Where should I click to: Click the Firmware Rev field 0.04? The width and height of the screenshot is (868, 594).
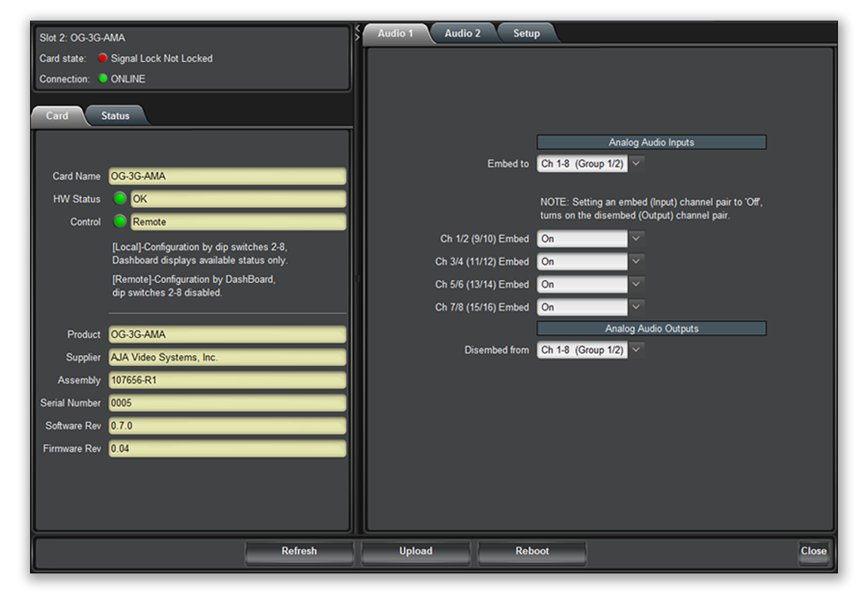click(x=227, y=448)
